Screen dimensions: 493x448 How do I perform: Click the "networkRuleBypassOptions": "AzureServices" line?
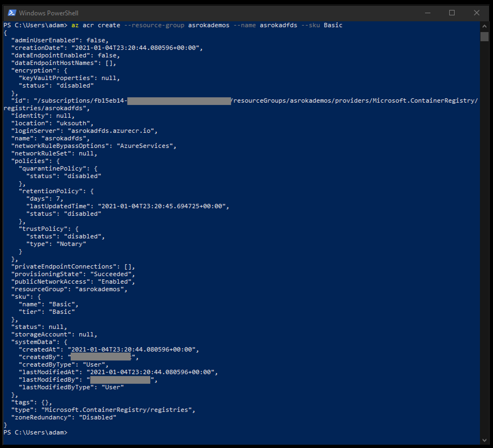94,146
